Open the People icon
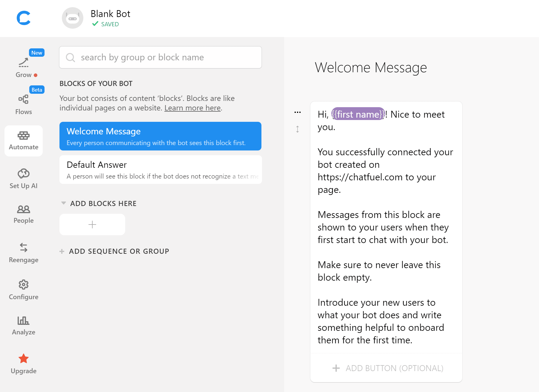539x392 pixels. click(x=24, y=209)
